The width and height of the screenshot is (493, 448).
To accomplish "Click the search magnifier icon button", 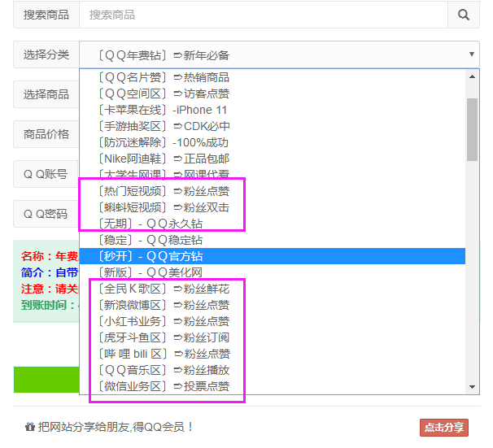I will point(464,15).
